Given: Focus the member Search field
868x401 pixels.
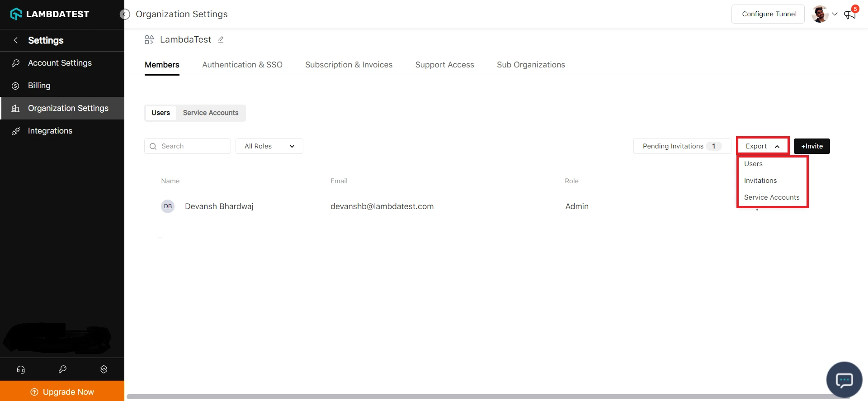Looking at the screenshot, I should click(193, 146).
